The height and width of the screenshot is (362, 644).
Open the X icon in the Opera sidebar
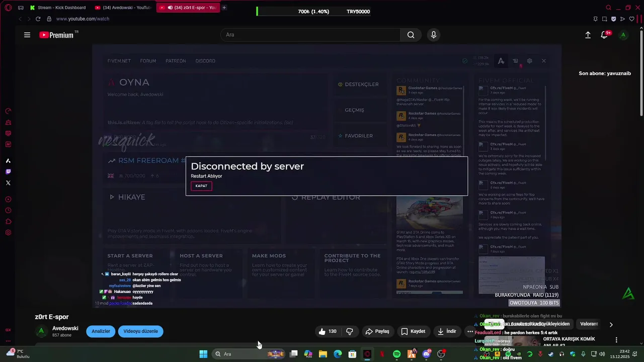(x=8, y=183)
